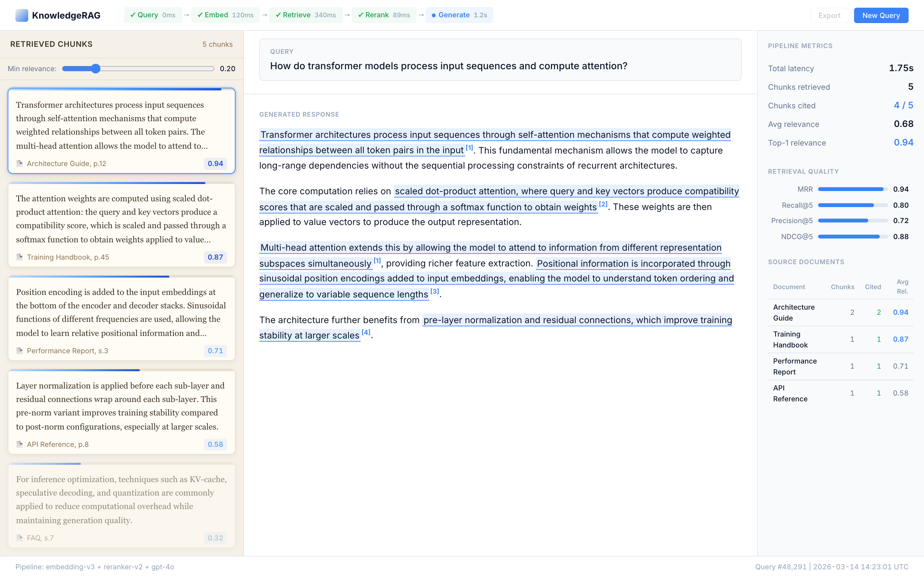Select the document icon for Performance Report, s.3

20,351
